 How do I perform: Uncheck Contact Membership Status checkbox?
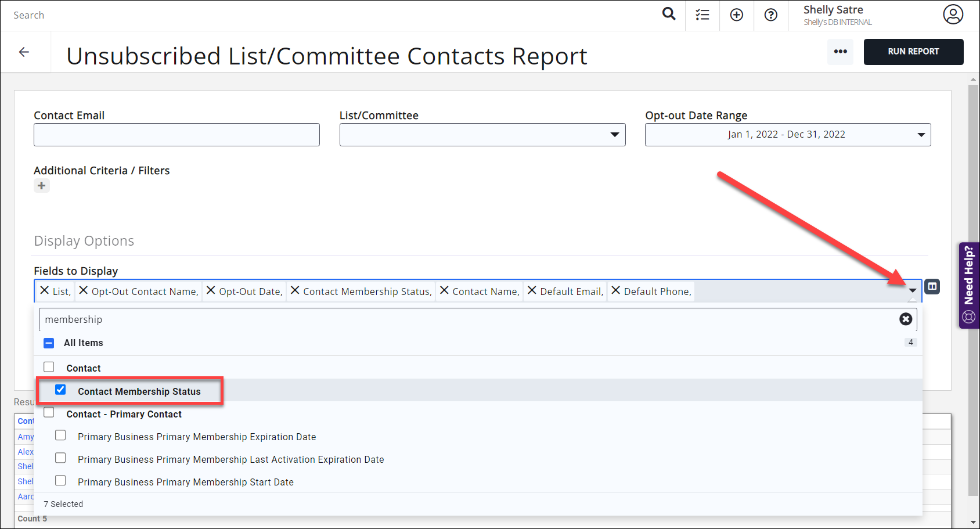click(x=60, y=390)
